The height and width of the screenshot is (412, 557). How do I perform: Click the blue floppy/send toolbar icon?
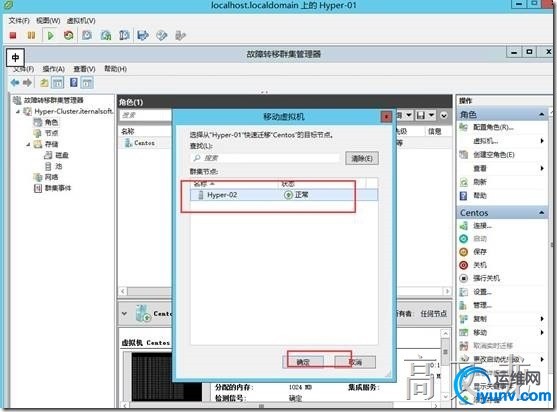tap(143, 35)
